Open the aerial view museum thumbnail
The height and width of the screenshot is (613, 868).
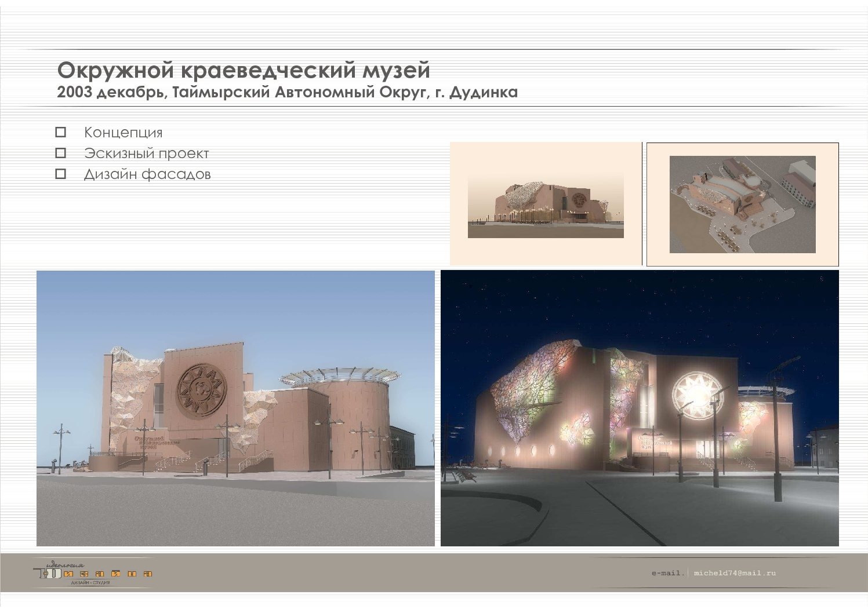point(742,205)
